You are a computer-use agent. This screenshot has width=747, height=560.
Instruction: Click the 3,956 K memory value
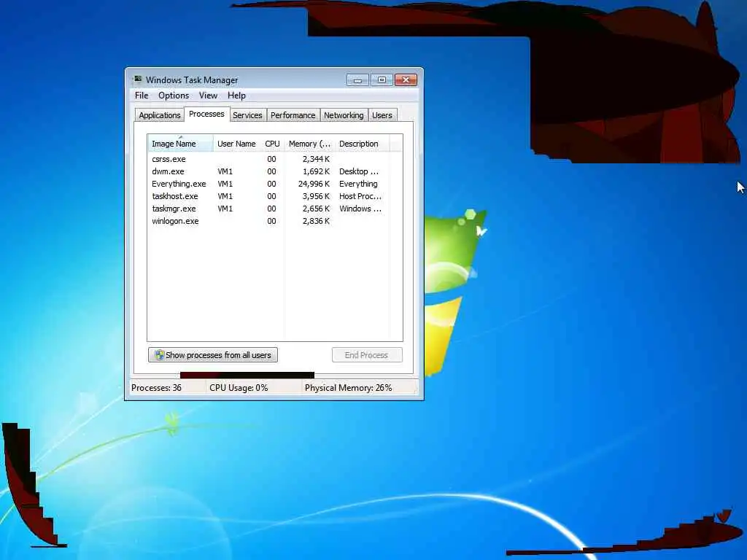click(316, 196)
